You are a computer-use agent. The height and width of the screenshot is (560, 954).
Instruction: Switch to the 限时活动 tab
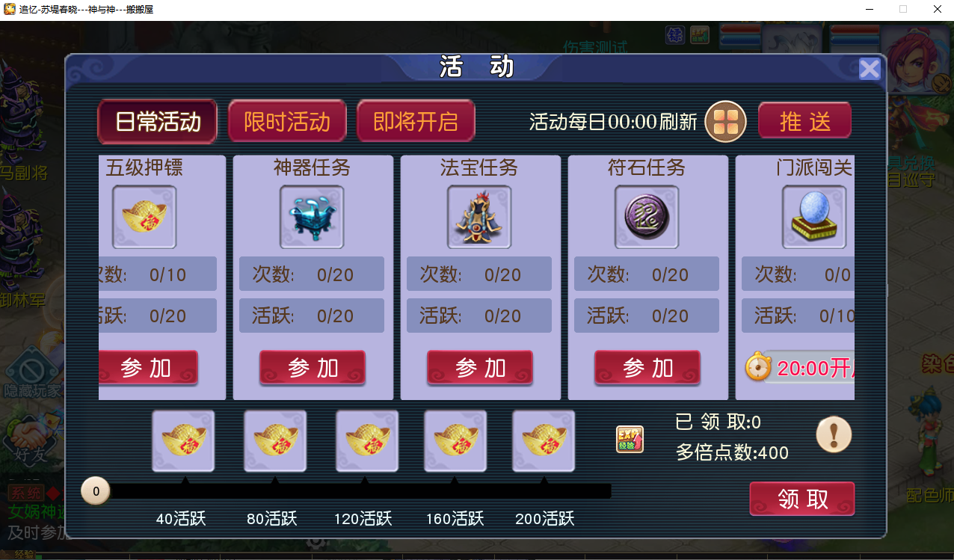coord(287,121)
